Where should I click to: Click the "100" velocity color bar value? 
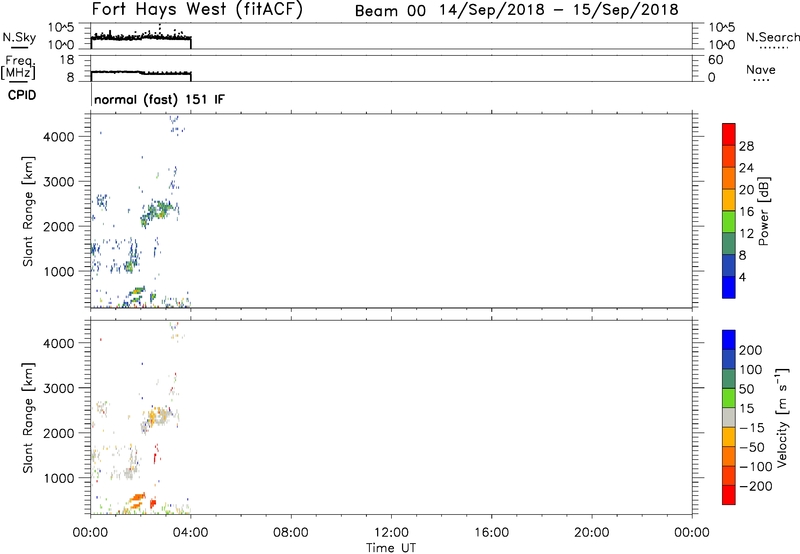point(751,370)
